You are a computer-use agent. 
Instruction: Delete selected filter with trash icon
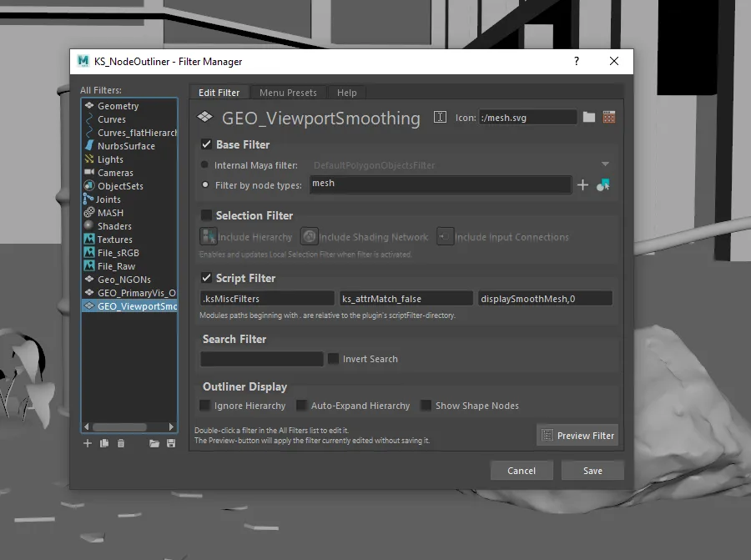pyautogui.click(x=121, y=444)
